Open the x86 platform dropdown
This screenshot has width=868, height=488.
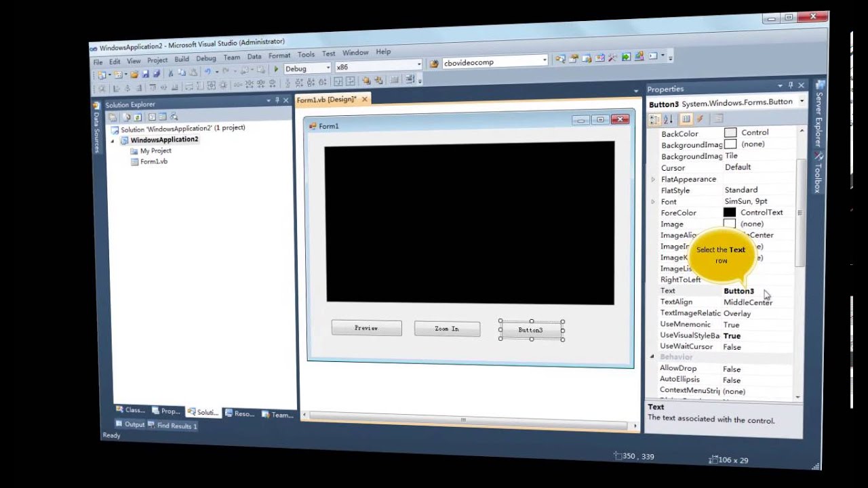point(418,65)
